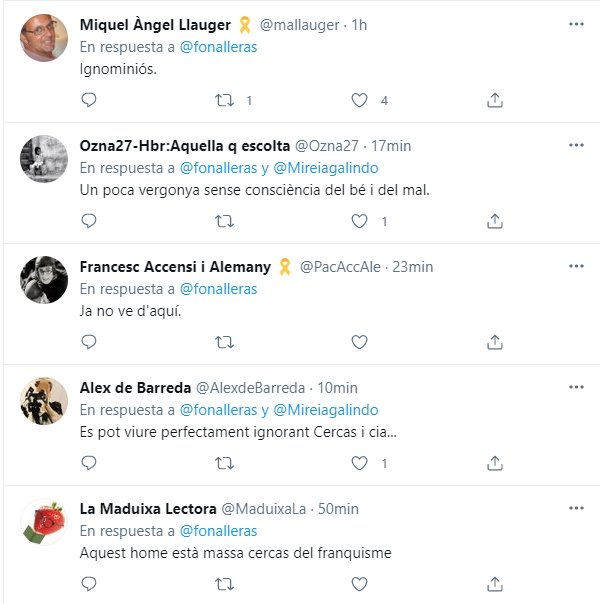The height and width of the screenshot is (604, 600).
Task: Open the @fonalleras link in La Maduixa's tweet
Action: coord(218,531)
